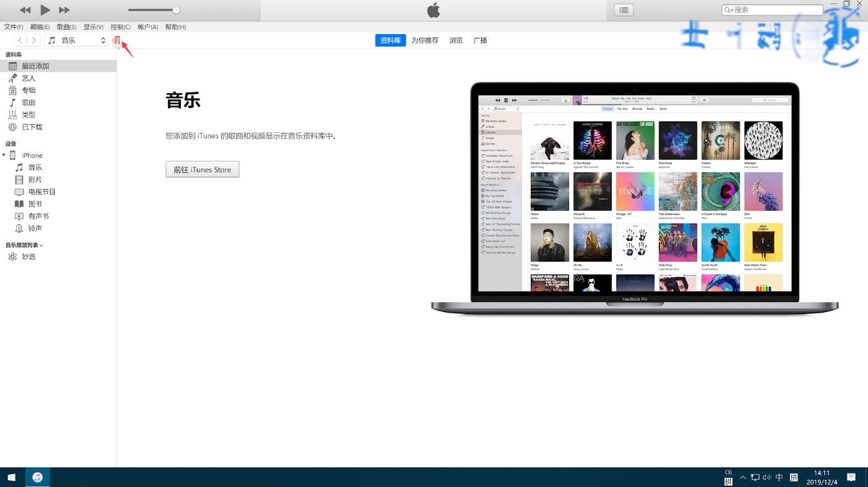
Task: Open the 帐户(A) menu
Action: coord(148,27)
